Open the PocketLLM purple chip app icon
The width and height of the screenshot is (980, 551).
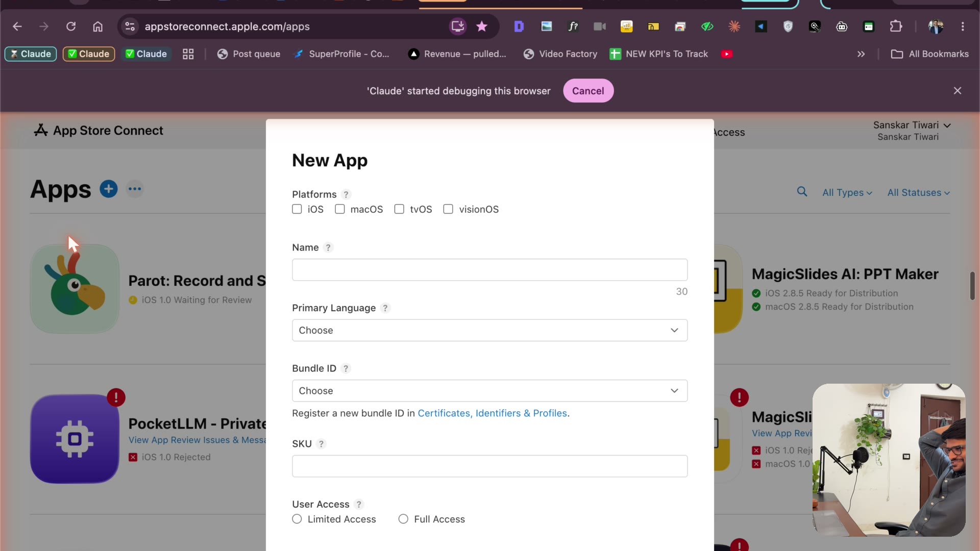75,439
